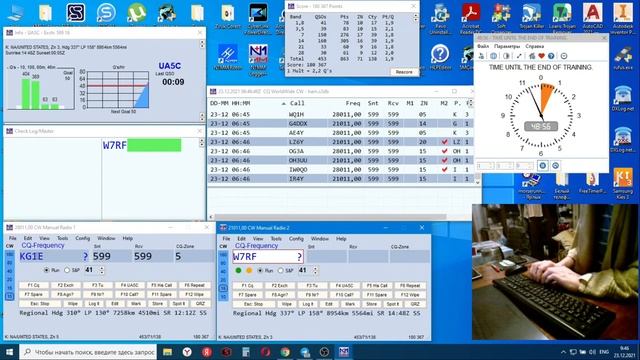Launch rufus.exe from the desktop
This screenshot has height=360, width=640.
tap(623, 59)
